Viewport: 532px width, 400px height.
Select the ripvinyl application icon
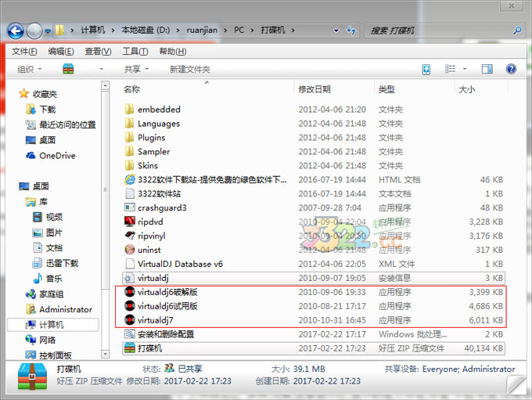pos(130,236)
